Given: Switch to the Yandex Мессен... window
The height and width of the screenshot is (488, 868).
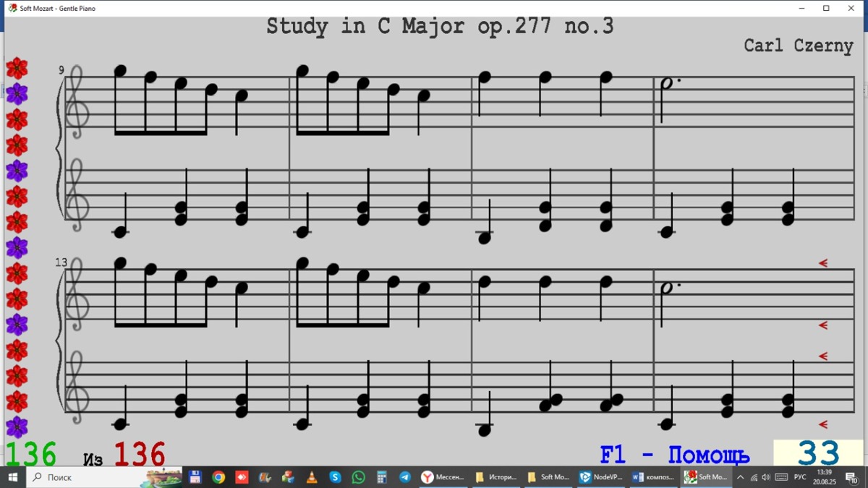Looking at the screenshot, I should click(443, 477).
